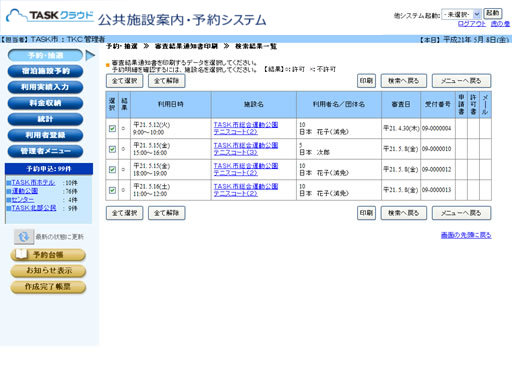Click the ログアウト link
The image size is (512, 384).
click(x=472, y=24)
